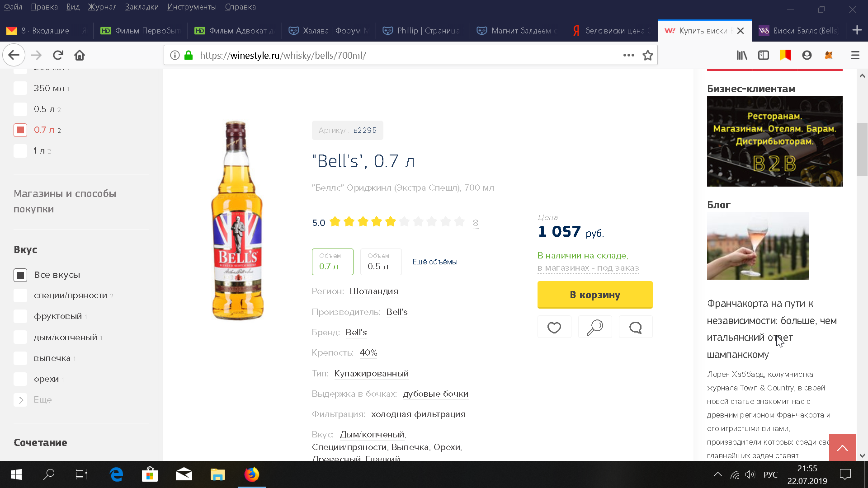
Task: Open the Инструменты menu
Action: [x=192, y=7]
